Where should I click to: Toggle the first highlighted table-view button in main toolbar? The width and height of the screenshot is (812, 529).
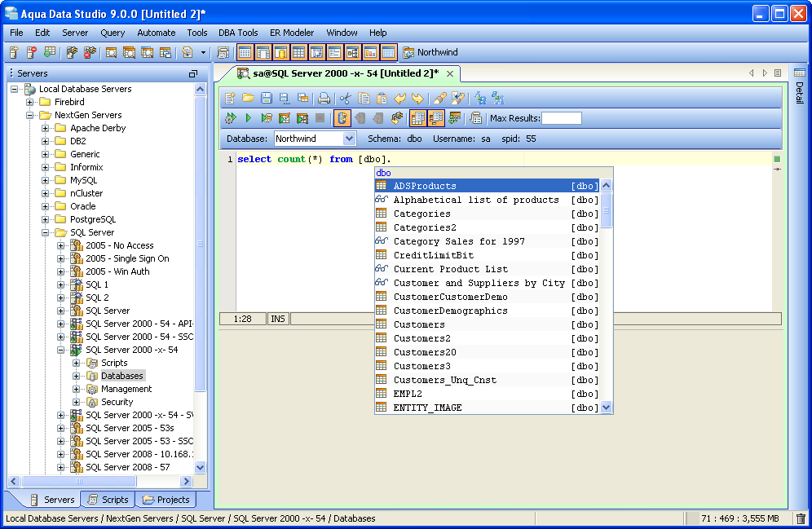(245, 52)
